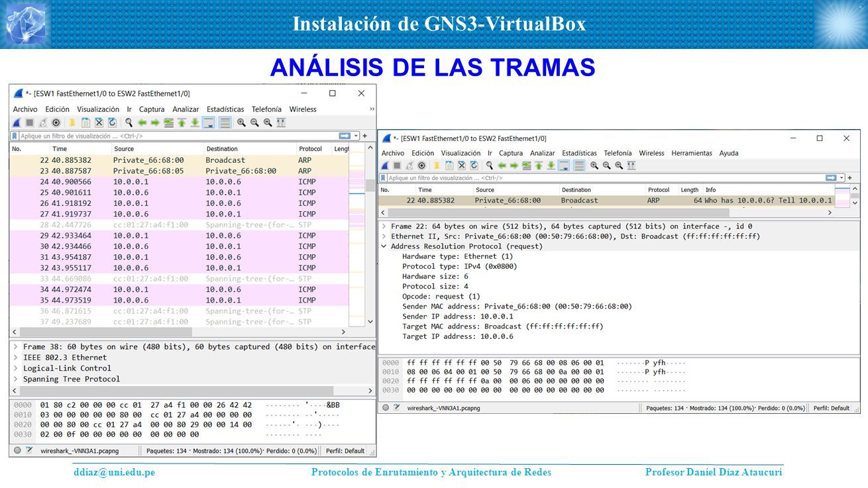Jump to last packet, left window

[195, 122]
